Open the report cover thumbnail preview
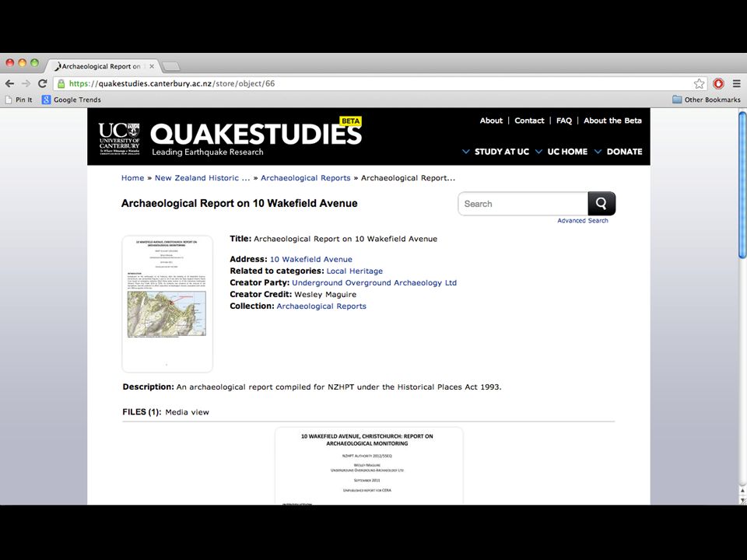Image resolution: width=747 pixels, height=560 pixels. point(167,304)
